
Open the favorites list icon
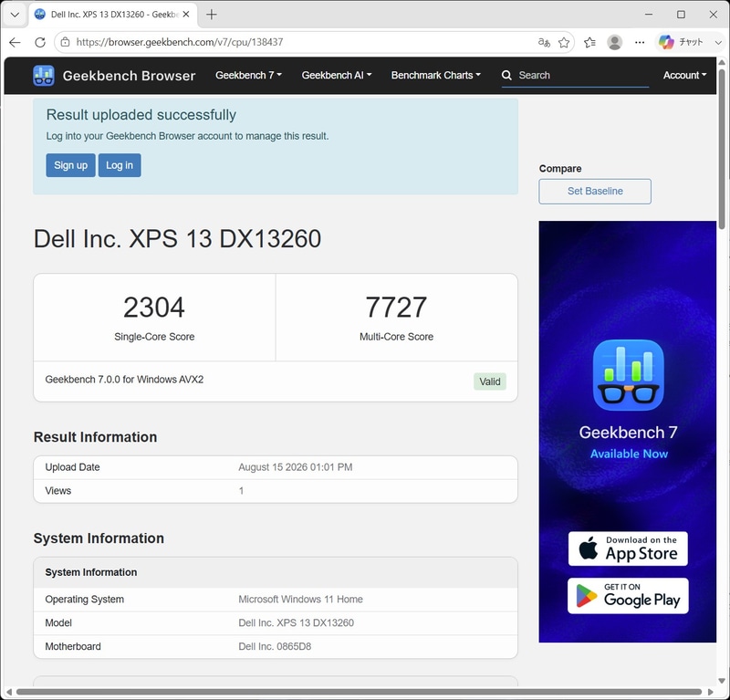coord(589,42)
